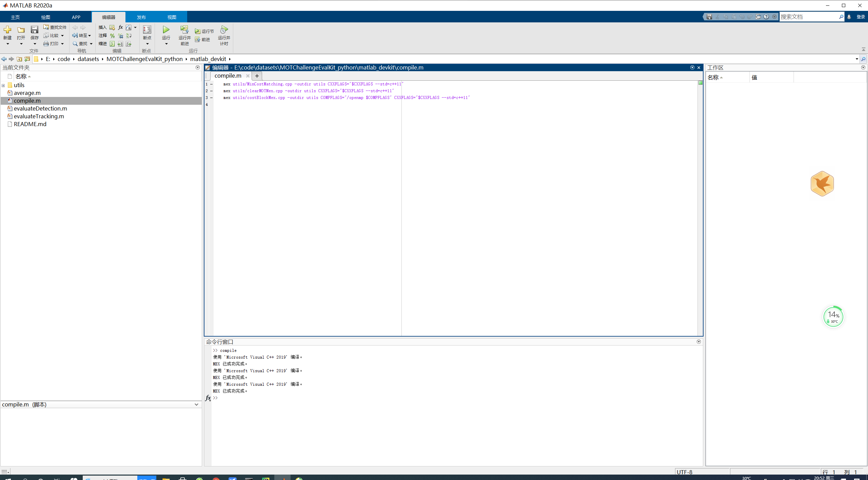Expand the utils folder tree node
Screen dimensions: 868x480
[x=3, y=85]
